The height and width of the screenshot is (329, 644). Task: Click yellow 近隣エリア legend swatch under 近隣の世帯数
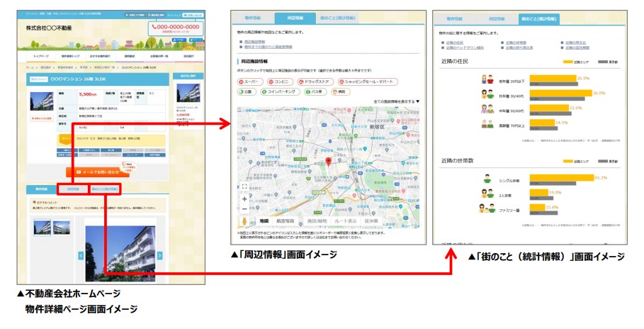pyautogui.click(x=567, y=161)
